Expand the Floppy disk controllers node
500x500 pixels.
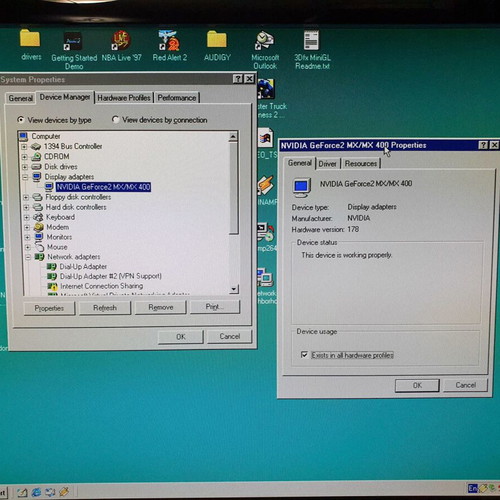pyautogui.click(x=26, y=197)
